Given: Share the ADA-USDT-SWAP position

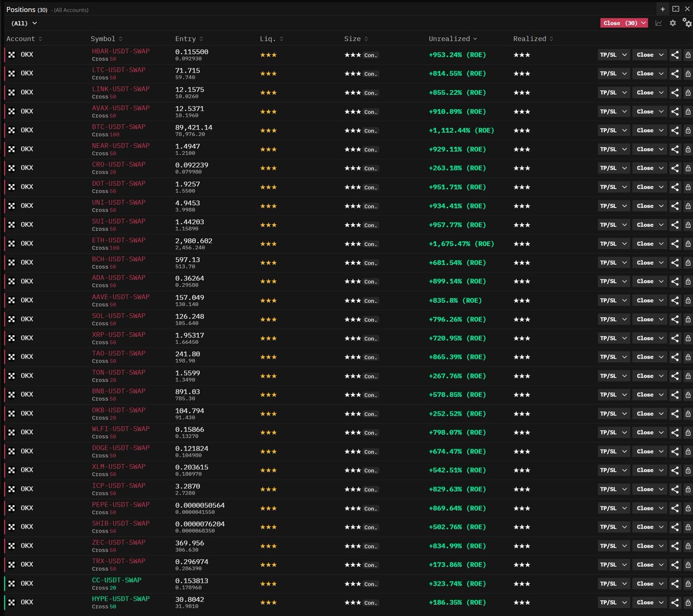Looking at the screenshot, I should (x=675, y=281).
